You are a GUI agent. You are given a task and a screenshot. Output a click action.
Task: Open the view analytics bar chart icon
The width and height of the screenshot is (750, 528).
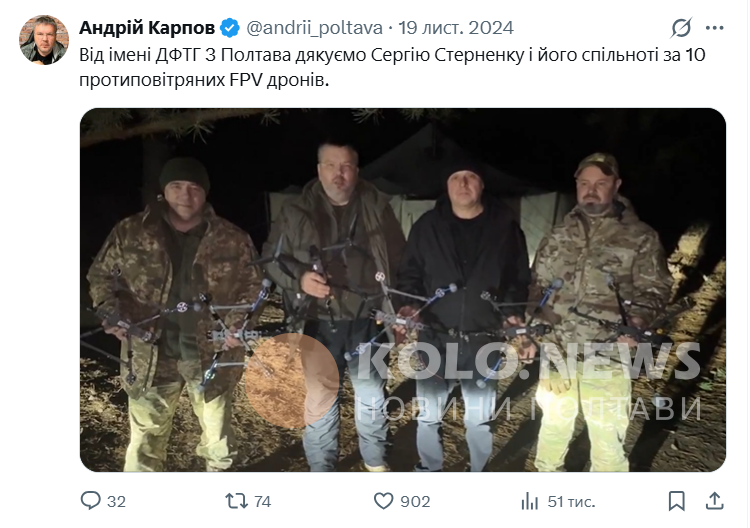[529, 501]
